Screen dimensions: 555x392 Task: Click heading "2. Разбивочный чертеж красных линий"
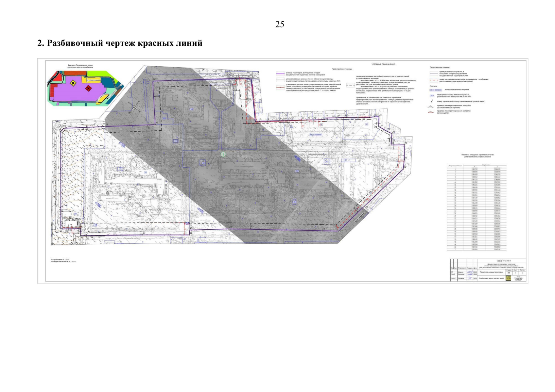pos(120,43)
